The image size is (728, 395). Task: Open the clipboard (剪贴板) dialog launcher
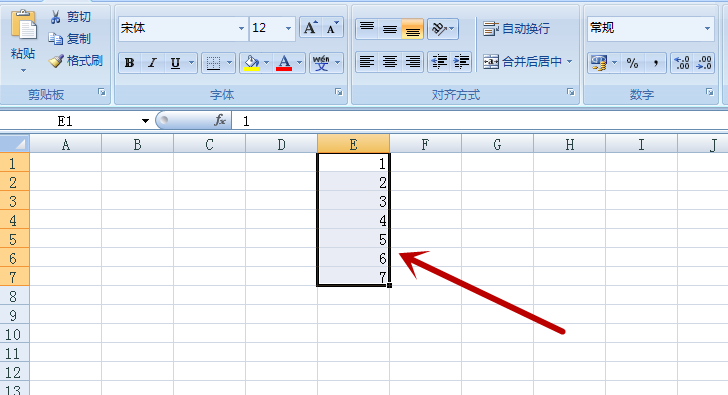(102, 92)
